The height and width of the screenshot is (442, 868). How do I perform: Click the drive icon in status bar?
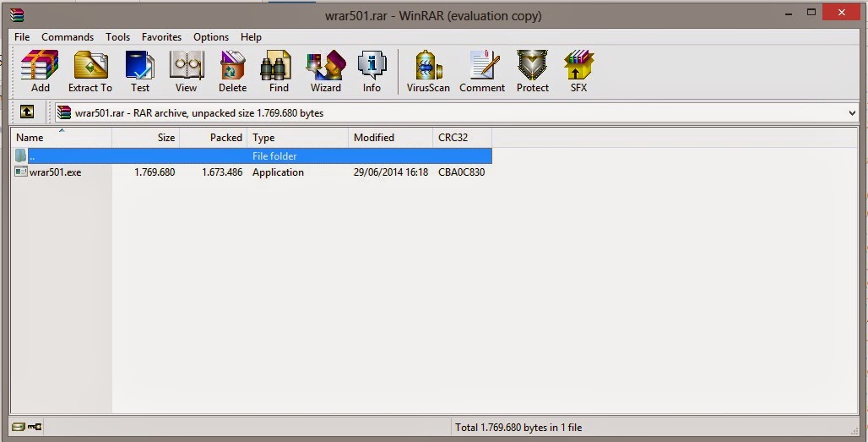(19, 427)
